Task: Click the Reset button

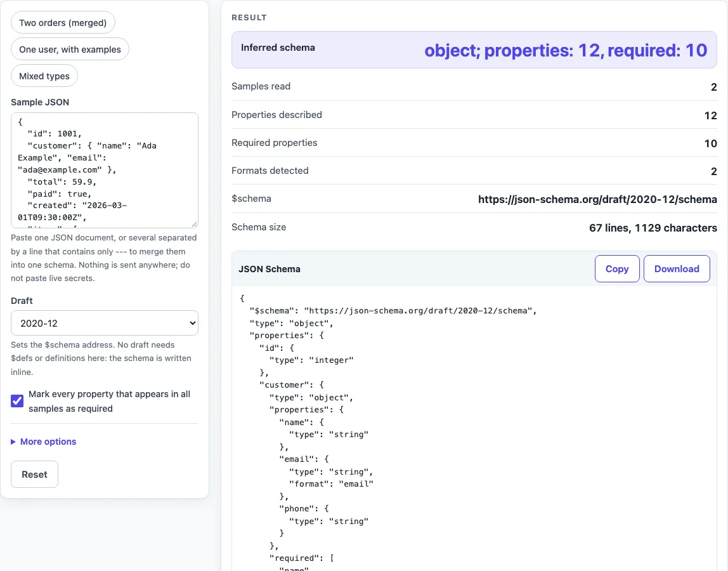Action: (x=34, y=475)
